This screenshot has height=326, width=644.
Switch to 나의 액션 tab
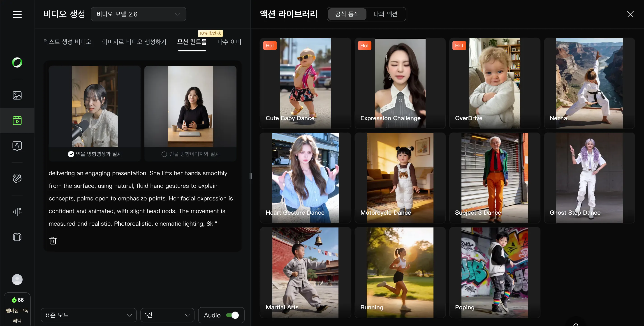(385, 14)
